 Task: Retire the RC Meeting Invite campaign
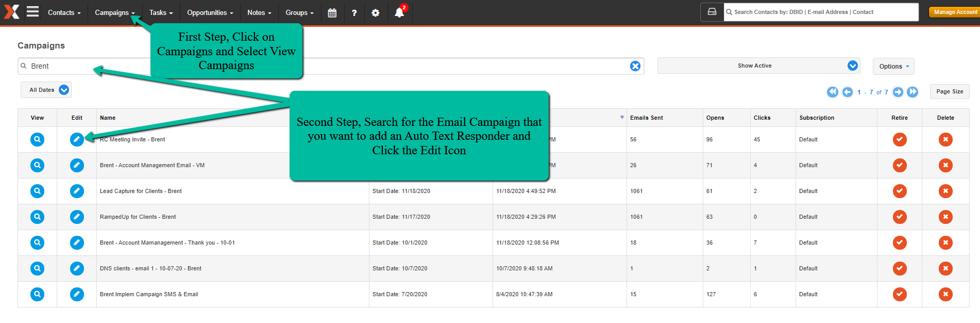(900, 139)
